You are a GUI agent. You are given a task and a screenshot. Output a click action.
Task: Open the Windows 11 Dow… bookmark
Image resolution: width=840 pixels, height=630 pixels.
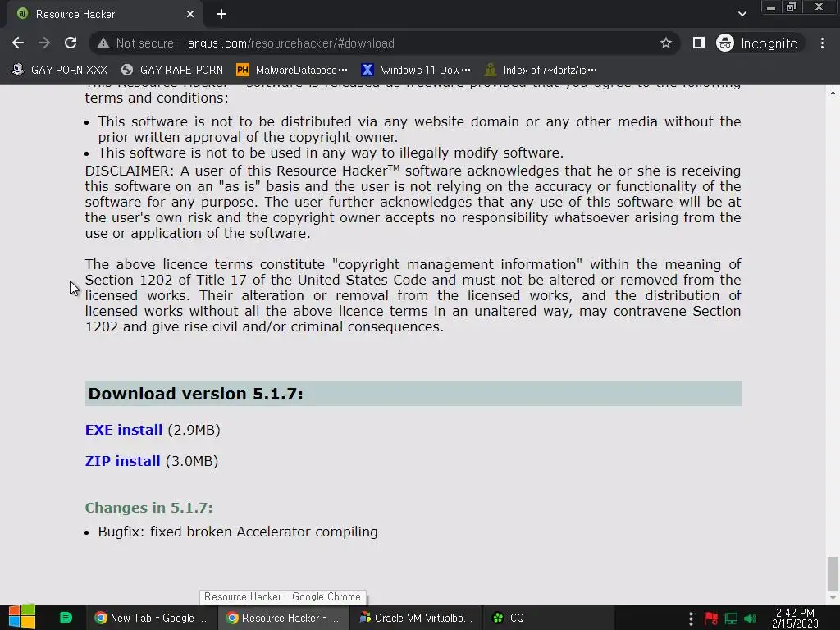point(416,70)
